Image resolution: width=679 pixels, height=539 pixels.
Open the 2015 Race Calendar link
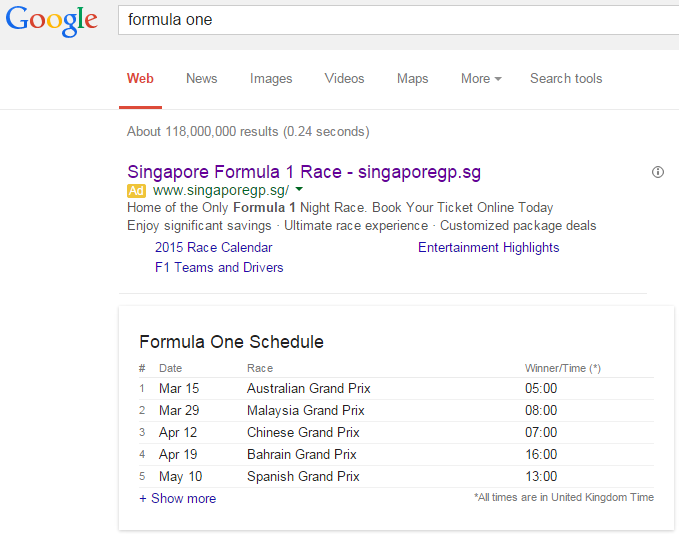[x=213, y=247]
